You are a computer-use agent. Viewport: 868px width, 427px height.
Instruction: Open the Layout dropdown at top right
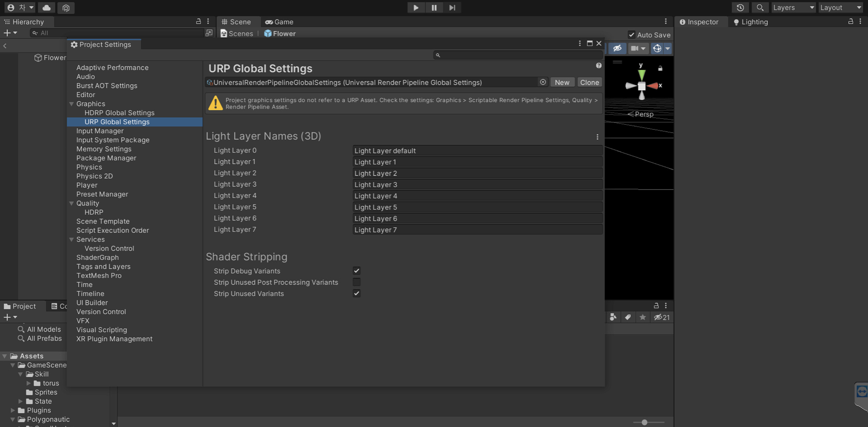coord(840,7)
